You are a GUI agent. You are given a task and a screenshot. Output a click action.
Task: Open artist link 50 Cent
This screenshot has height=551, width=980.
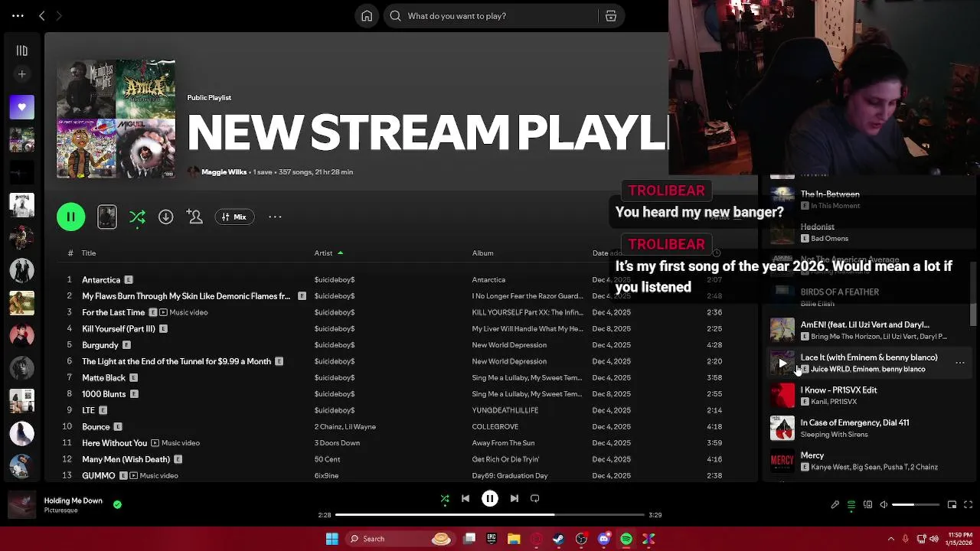327,459
